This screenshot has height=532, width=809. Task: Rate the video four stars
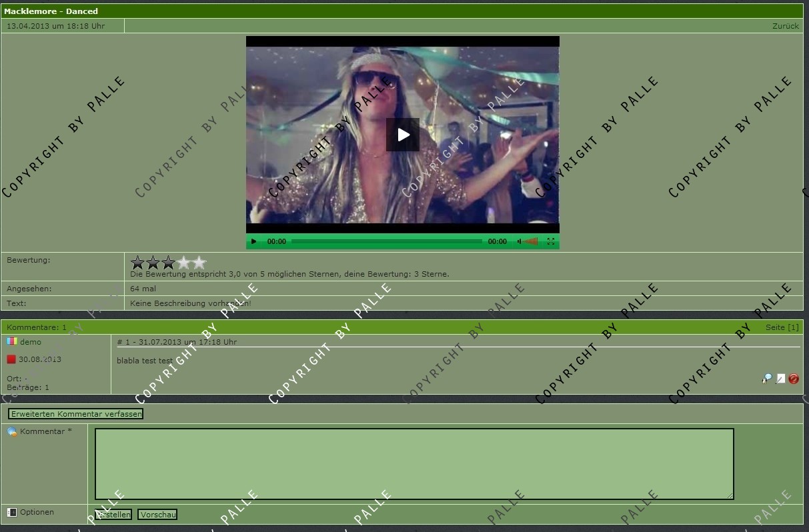pos(184,263)
